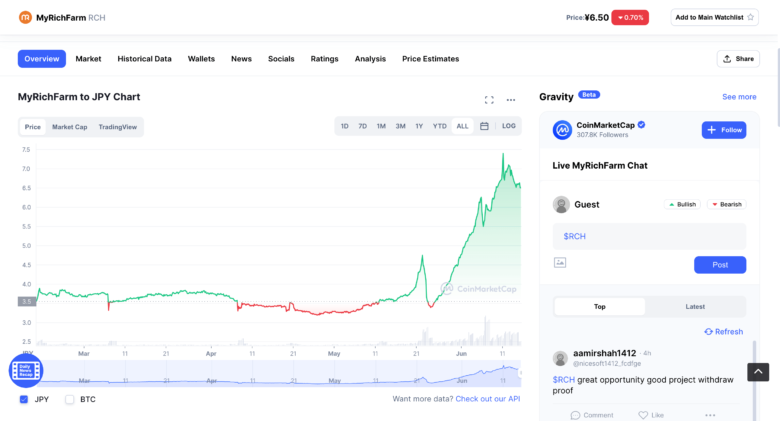Click Add to Main Watchlist button

[x=714, y=17]
